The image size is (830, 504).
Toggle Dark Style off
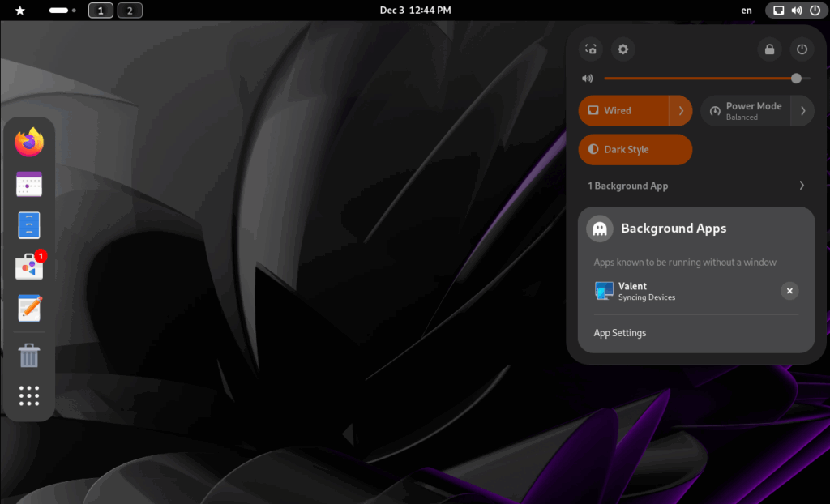point(635,149)
